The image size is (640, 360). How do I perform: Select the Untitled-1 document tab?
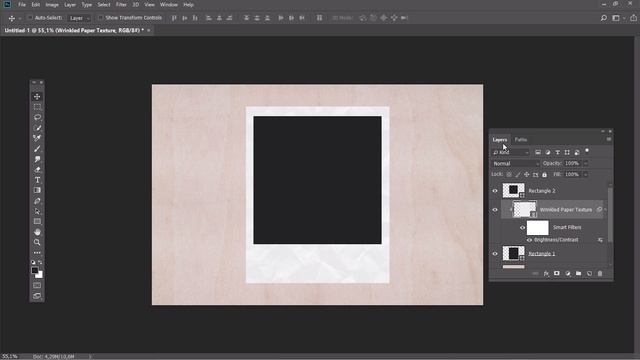[x=74, y=31]
